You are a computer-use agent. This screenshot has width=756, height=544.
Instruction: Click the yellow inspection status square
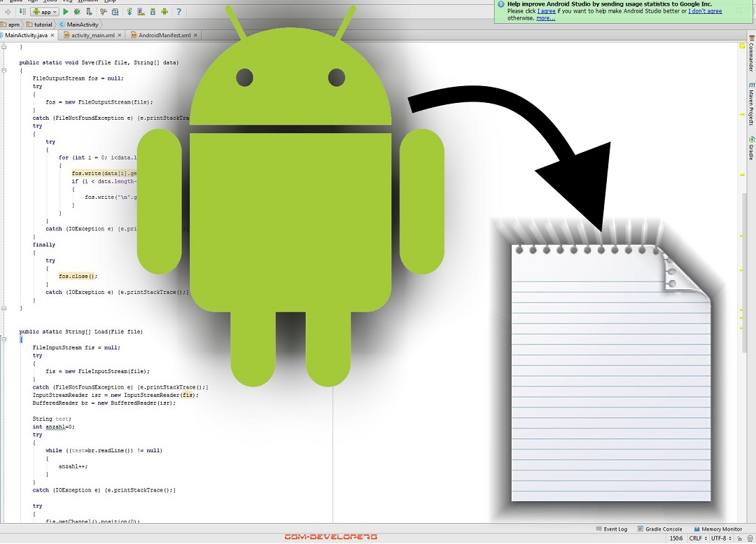742,46
